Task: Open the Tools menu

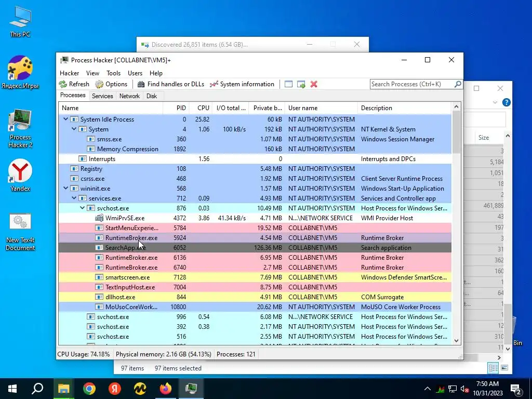Action: point(113,73)
